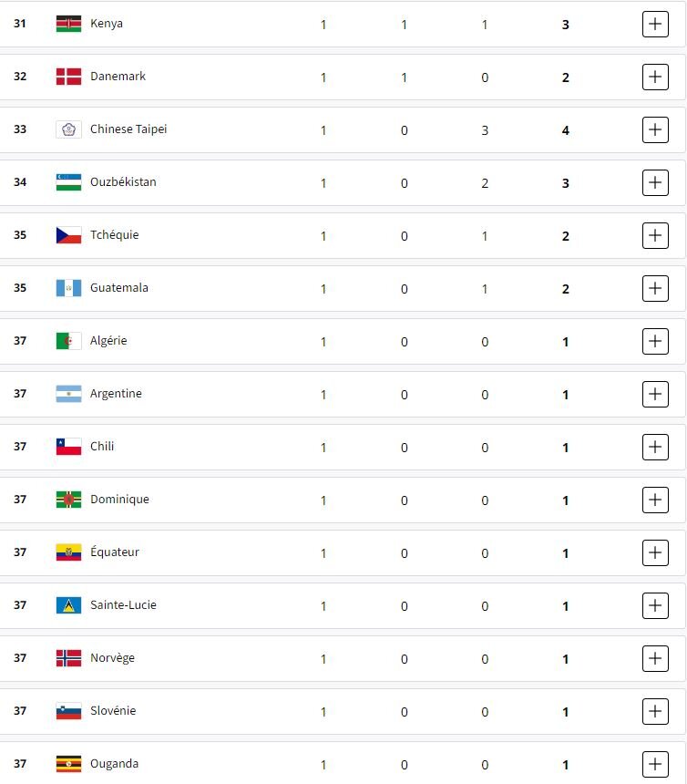Expand Tchéquie medal breakdown
The height and width of the screenshot is (784, 687).
(x=655, y=236)
